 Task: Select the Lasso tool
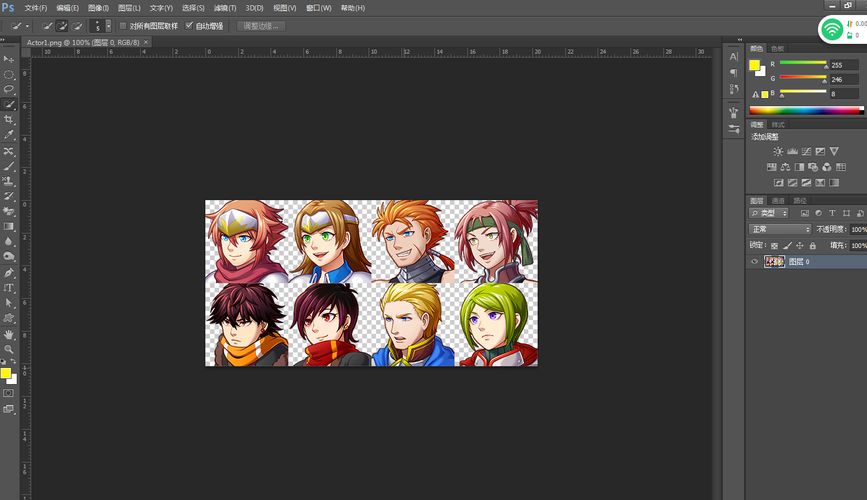(8, 89)
